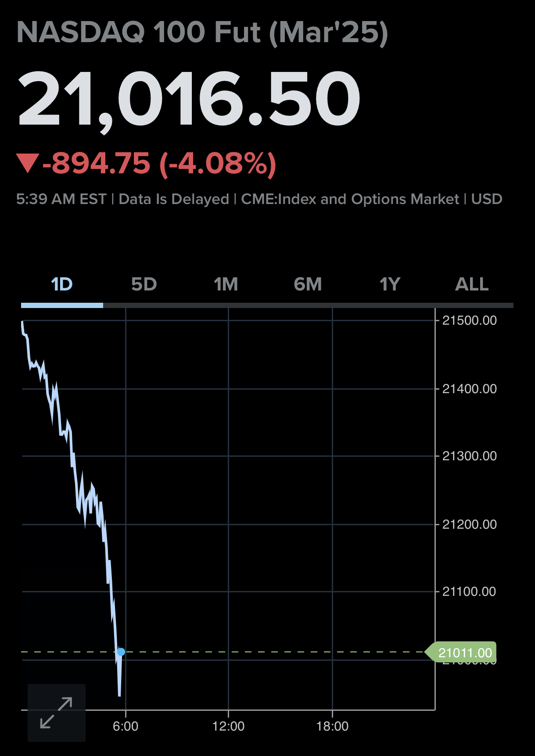The image size is (535, 756).
Task: Tap the -894.75 (-4.08%) change text
Action: point(160,164)
